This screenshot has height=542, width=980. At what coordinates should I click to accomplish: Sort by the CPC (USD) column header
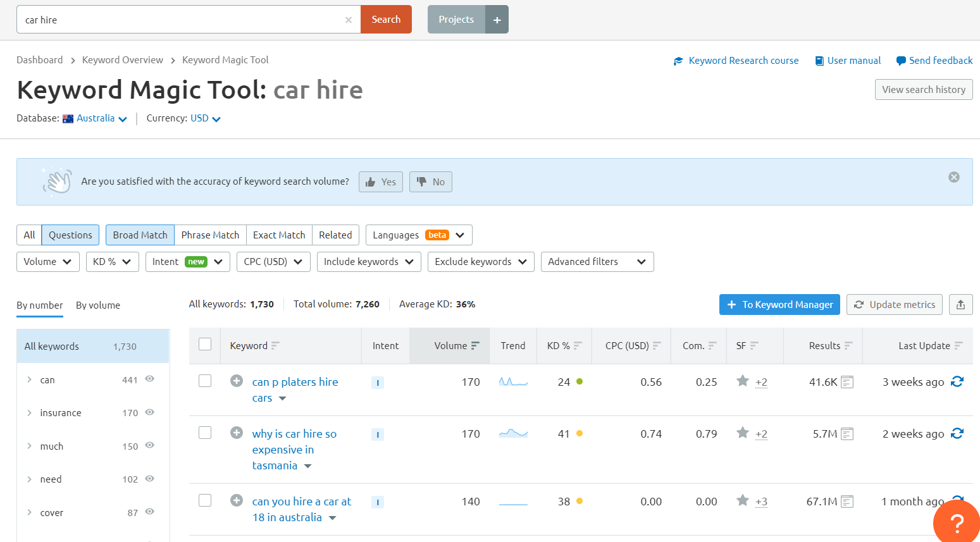coord(633,345)
